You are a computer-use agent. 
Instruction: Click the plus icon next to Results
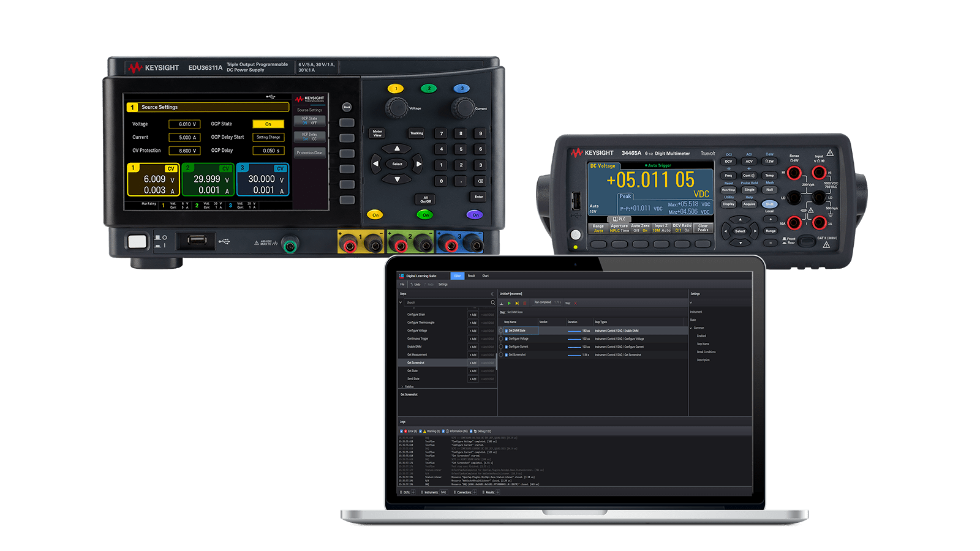pos(498,492)
